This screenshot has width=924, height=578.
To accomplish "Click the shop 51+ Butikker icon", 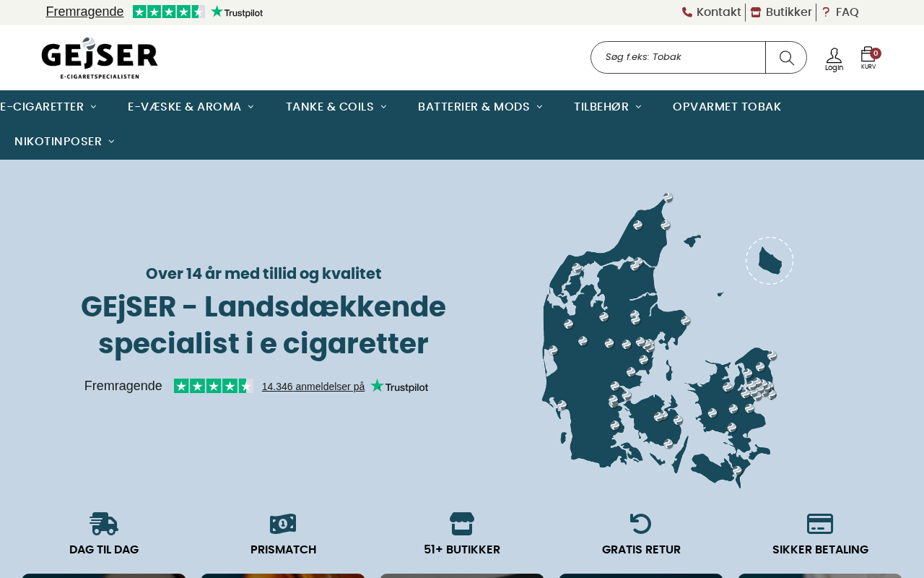I will tap(462, 524).
